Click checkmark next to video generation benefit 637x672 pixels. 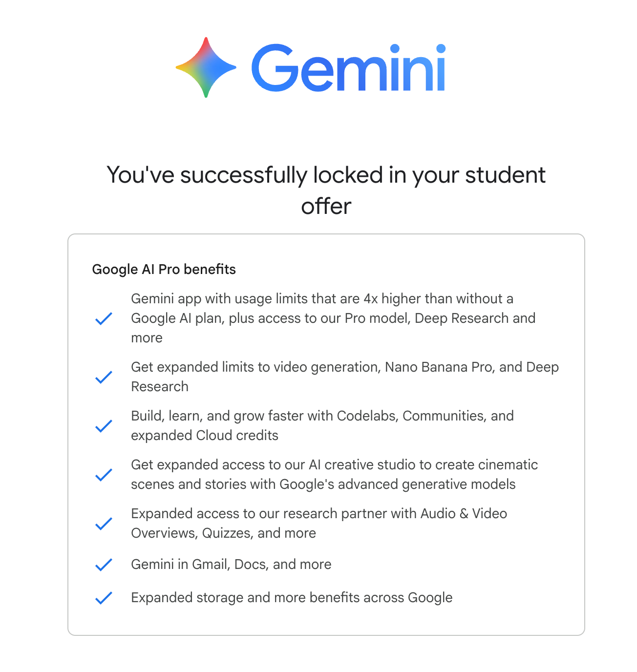tap(104, 377)
